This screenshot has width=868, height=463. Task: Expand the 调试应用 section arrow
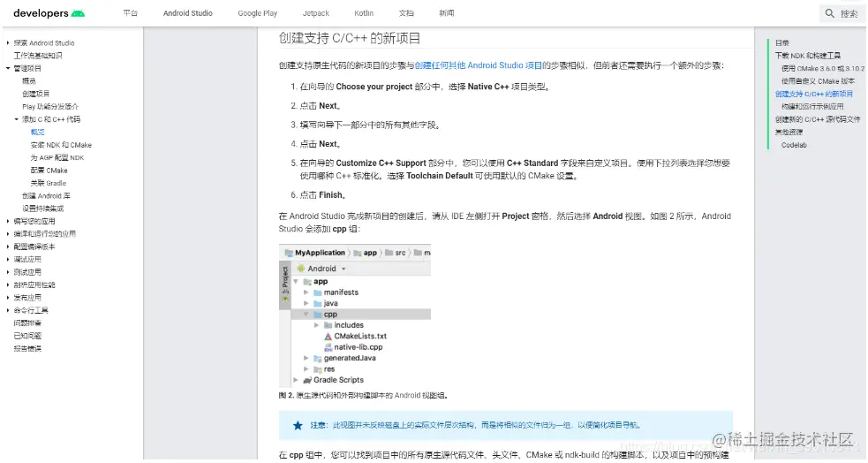pyautogui.click(x=8, y=259)
